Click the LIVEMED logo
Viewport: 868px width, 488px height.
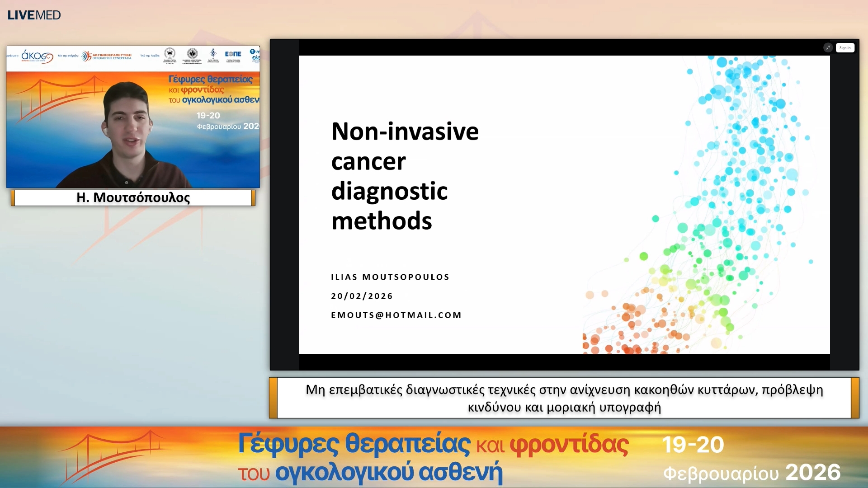pos(34,15)
